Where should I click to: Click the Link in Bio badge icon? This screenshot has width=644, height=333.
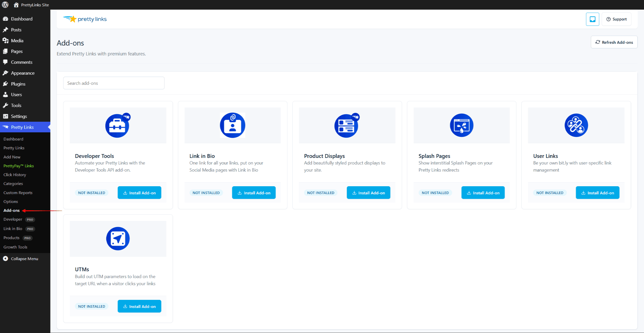click(x=232, y=125)
